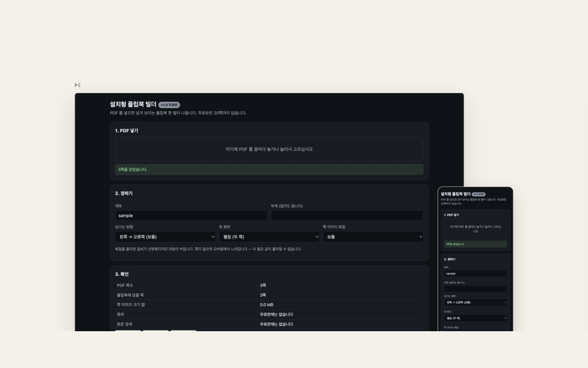Click the '2. 정하기' heading in PC view
This screenshot has width=588, height=368.
124,193
